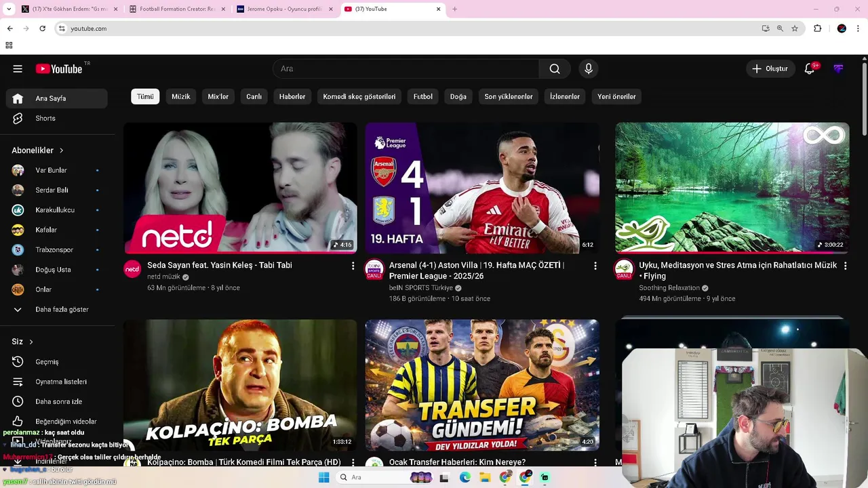This screenshot has width=868, height=488.
Task: Select Yeni öneriler filter chip
Action: tap(616, 96)
